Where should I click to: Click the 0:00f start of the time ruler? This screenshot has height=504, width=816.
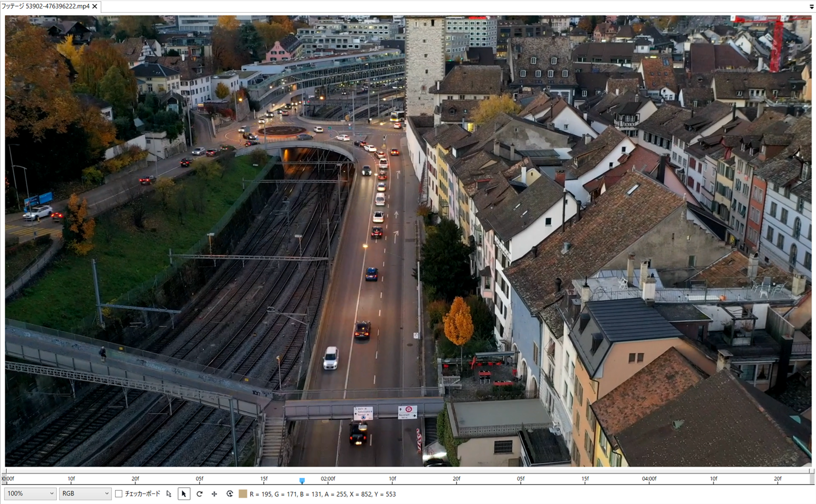(8, 479)
